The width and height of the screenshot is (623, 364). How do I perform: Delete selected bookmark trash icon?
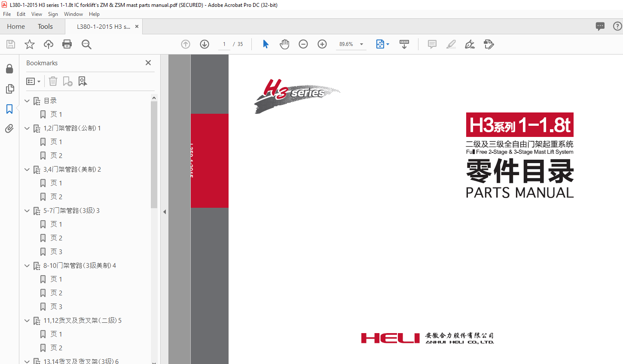pyautogui.click(x=53, y=81)
